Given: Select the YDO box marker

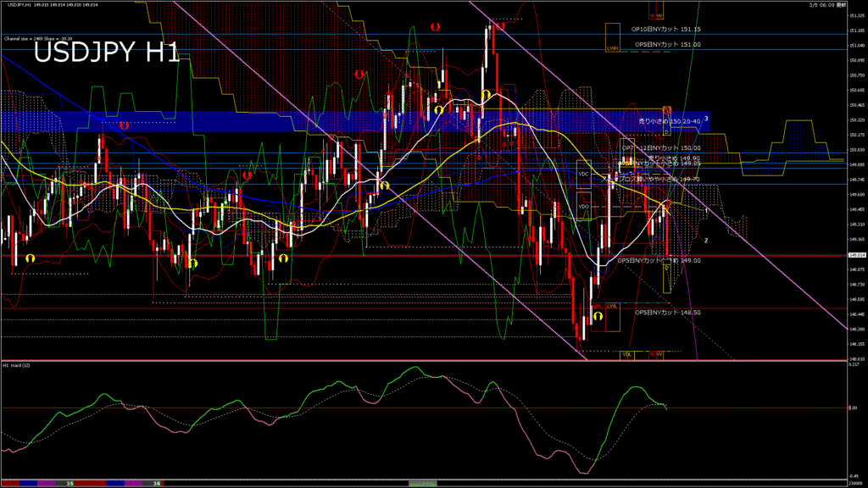Looking at the screenshot, I should [583, 207].
